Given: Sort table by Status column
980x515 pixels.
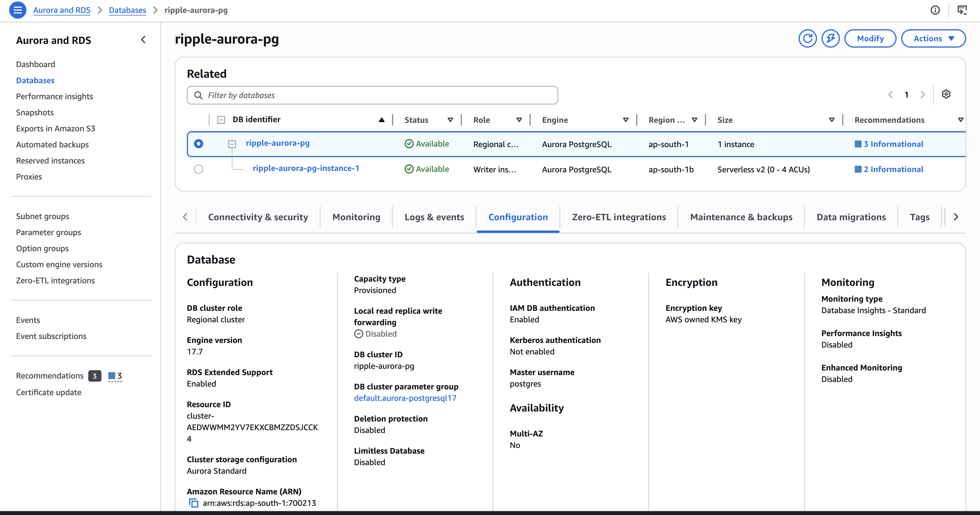Looking at the screenshot, I should tap(450, 120).
